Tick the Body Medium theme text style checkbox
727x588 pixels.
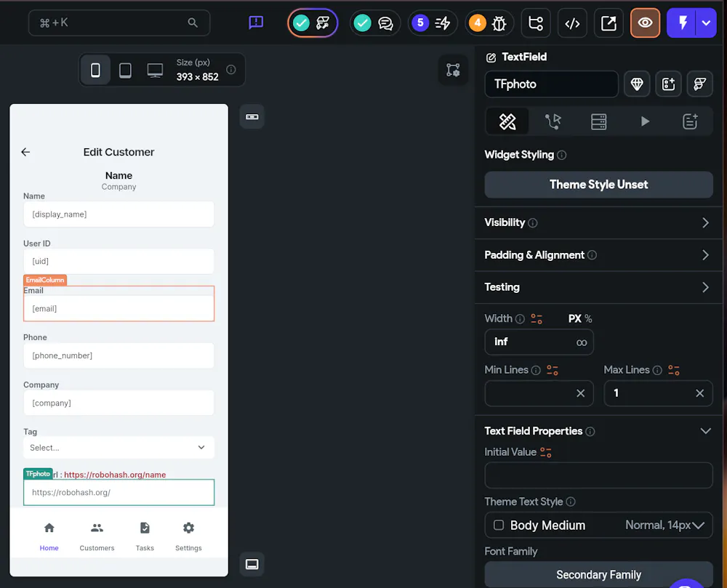pos(499,525)
